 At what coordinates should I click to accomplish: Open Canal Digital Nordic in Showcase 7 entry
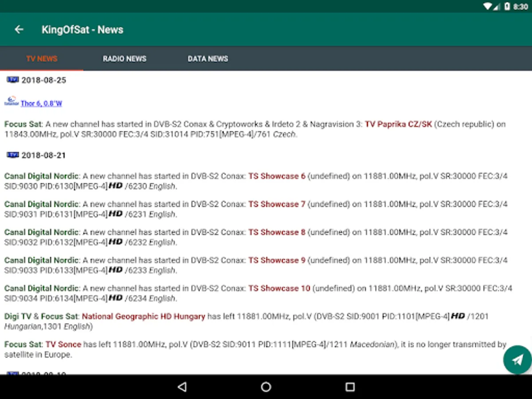(42, 204)
